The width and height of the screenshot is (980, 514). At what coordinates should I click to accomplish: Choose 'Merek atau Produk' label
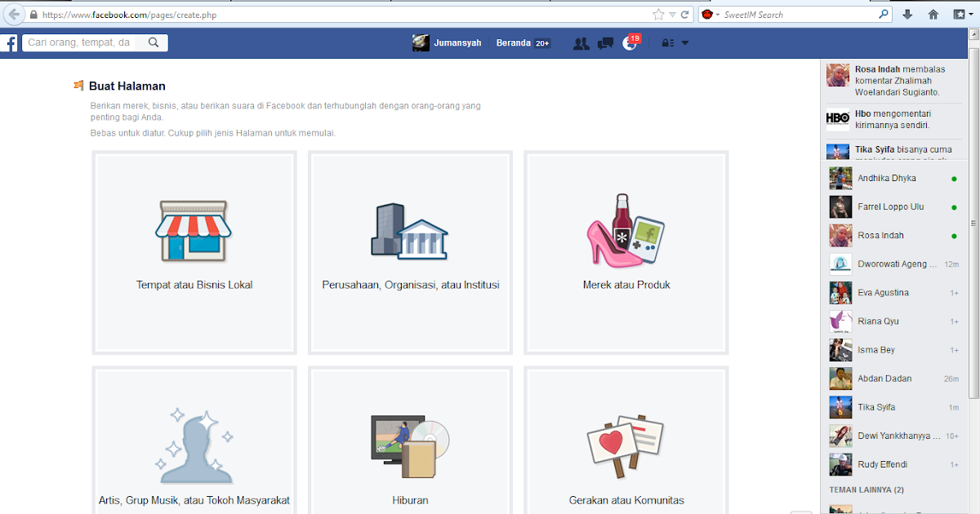[x=626, y=286]
